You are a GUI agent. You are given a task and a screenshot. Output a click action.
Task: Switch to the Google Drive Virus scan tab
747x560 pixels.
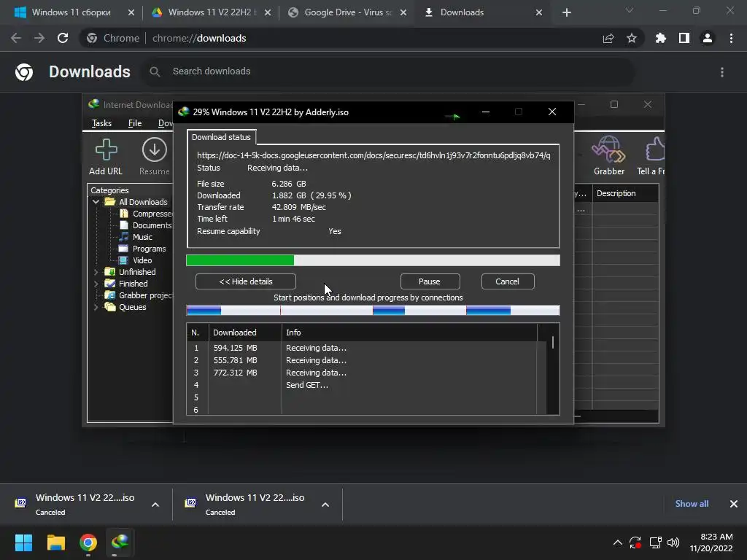coord(348,12)
